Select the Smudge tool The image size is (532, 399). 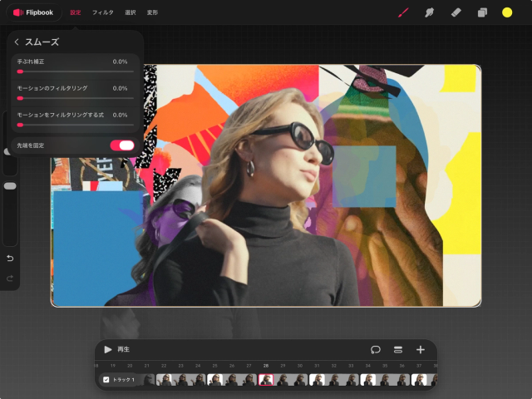(430, 12)
